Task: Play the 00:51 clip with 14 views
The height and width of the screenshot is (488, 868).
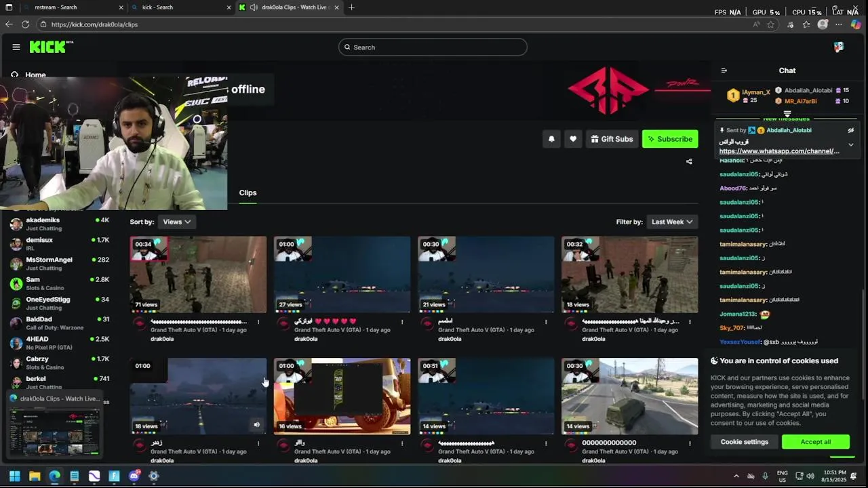Action: [x=486, y=396]
